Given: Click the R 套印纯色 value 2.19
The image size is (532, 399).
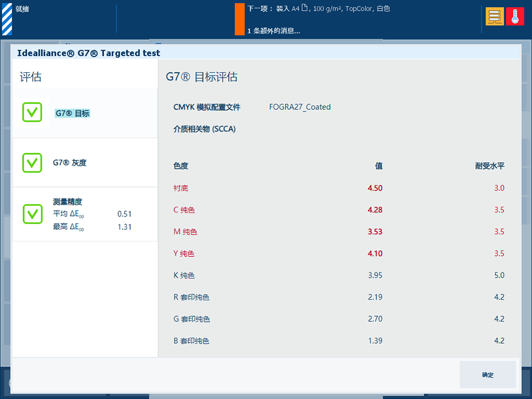Looking at the screenshot, I should pyautogui.click(x=375, y=297).
